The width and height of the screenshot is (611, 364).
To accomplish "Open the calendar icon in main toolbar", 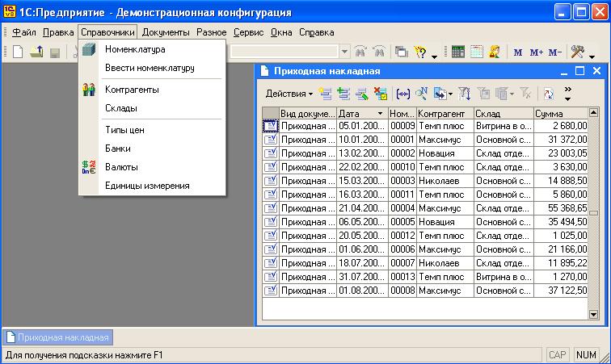I will click(476, 52).
